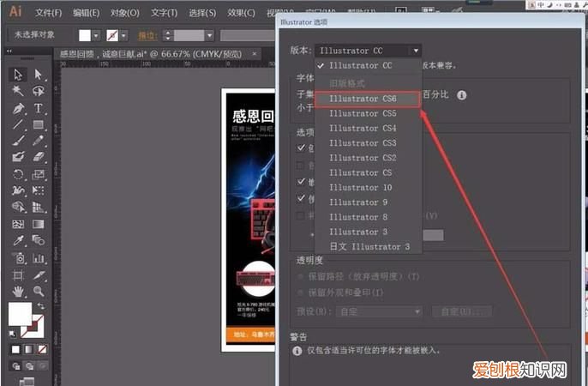Select the Scale tool

(39, 174)
